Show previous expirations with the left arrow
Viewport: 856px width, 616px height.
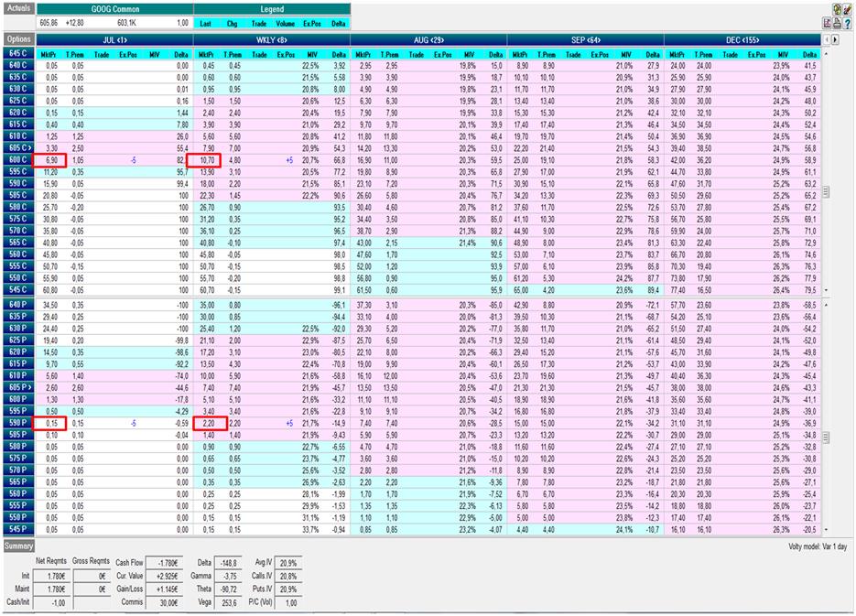[827, 40]
